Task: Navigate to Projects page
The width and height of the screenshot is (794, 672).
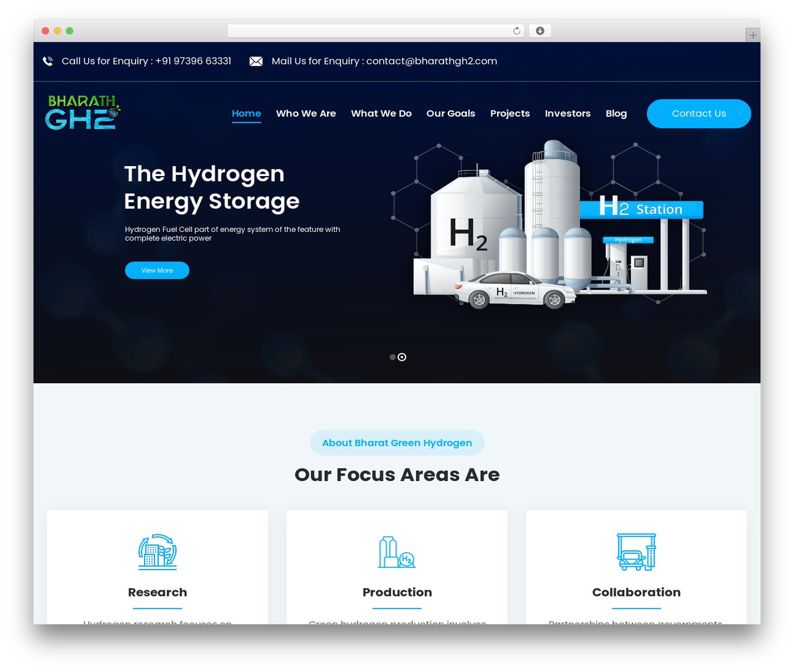Action: pyautogui.click(x=510, y=113)
